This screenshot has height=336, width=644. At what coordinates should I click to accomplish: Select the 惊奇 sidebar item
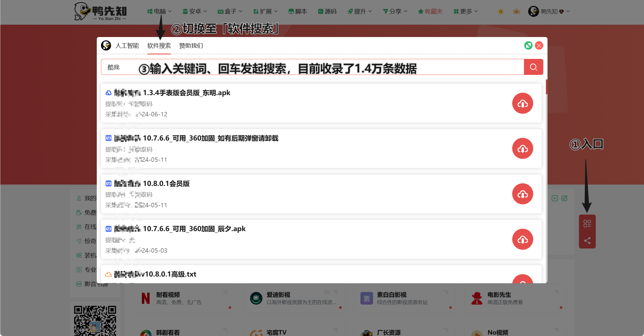(x=86, y=241)
